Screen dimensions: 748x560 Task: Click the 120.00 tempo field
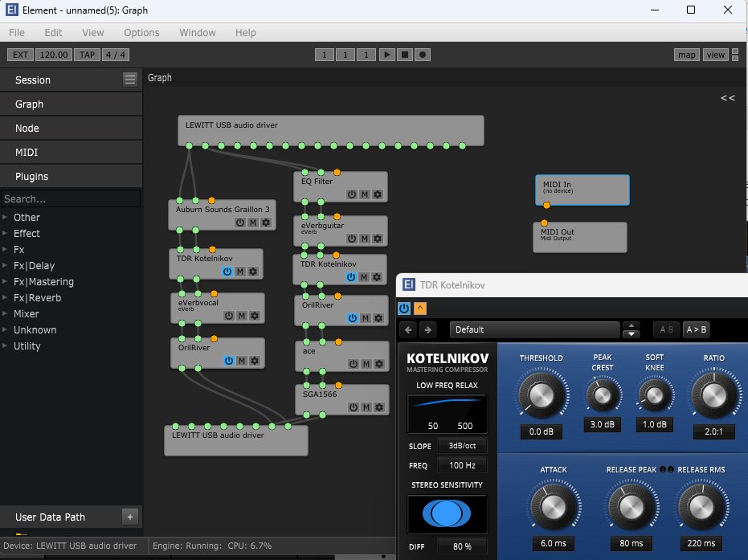click(x=53, y=55)
